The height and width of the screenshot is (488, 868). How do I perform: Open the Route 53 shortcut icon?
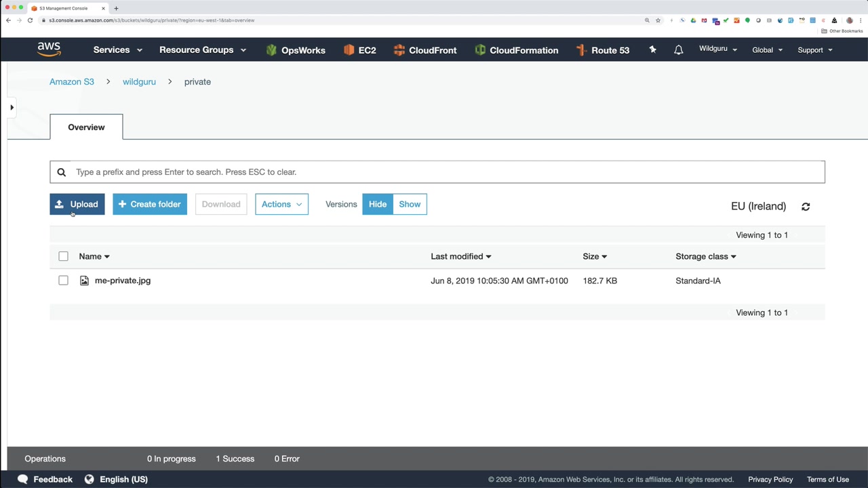pos(581,50)
